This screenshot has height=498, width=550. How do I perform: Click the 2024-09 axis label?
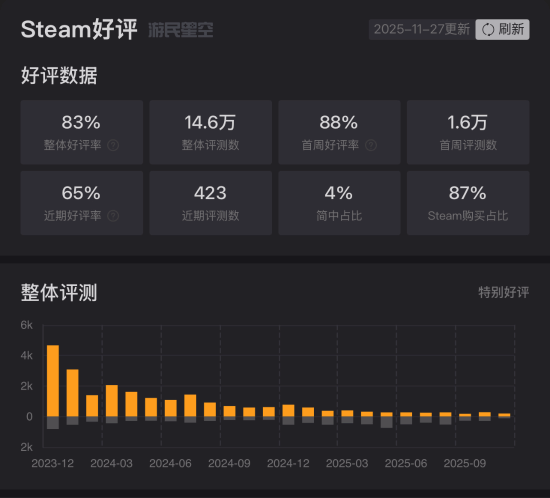(229, 463)
